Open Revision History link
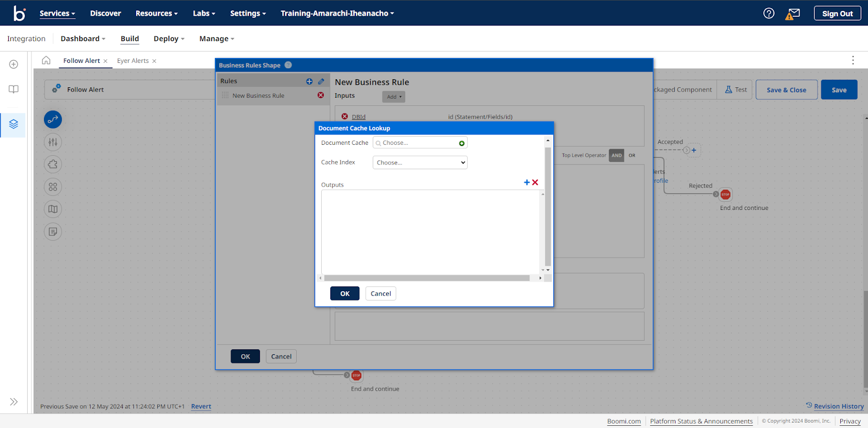This screenshot has height=428, width=868. tap(839, 406)
